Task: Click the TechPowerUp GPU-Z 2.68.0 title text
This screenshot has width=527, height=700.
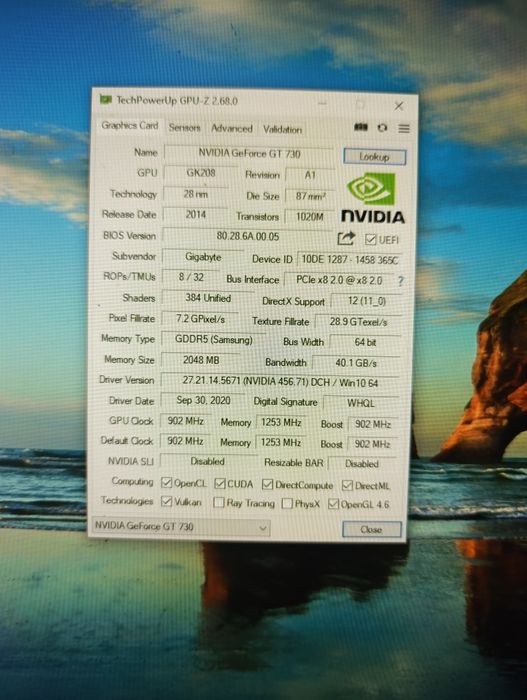Action: [x=177, y=100]
